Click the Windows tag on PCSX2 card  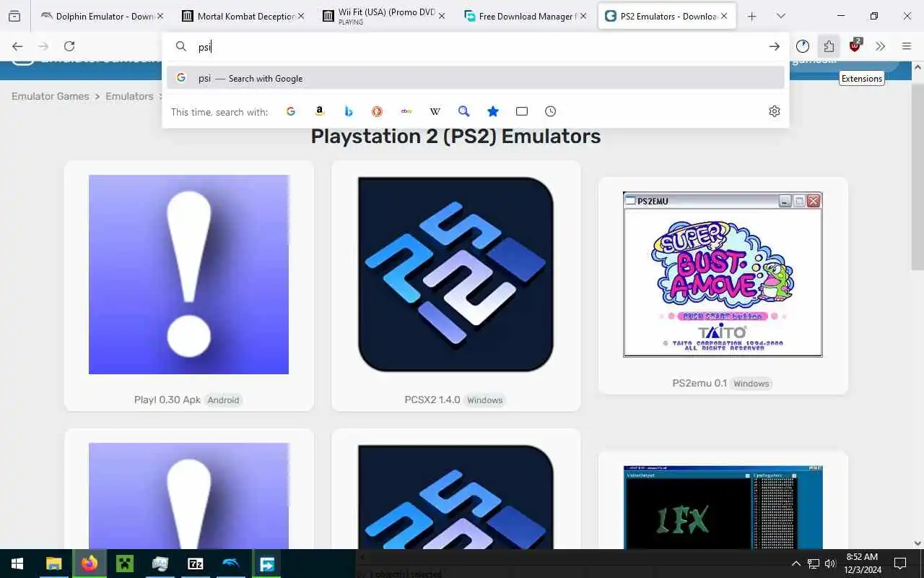pos(484,400)
